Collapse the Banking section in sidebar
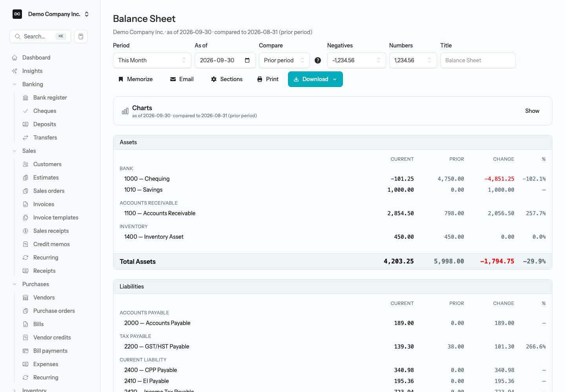 click(15, 84)
